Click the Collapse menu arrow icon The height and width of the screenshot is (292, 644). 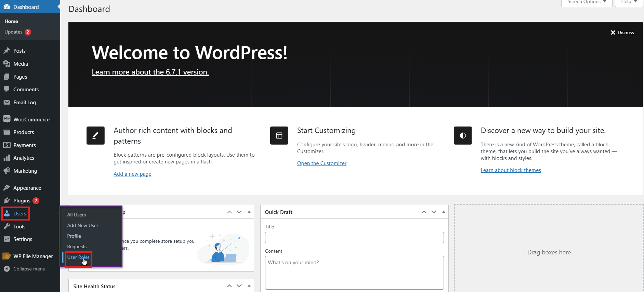[7, 269]
